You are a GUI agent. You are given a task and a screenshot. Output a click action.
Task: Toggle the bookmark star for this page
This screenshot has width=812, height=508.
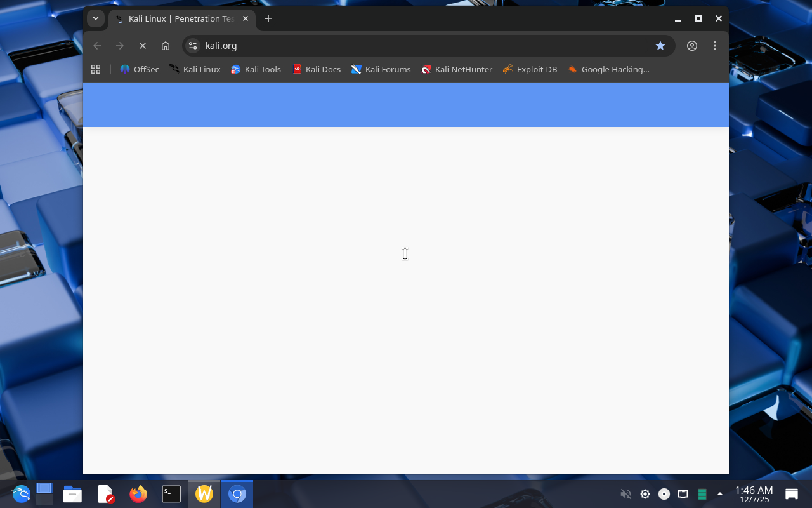click(660, 46)
